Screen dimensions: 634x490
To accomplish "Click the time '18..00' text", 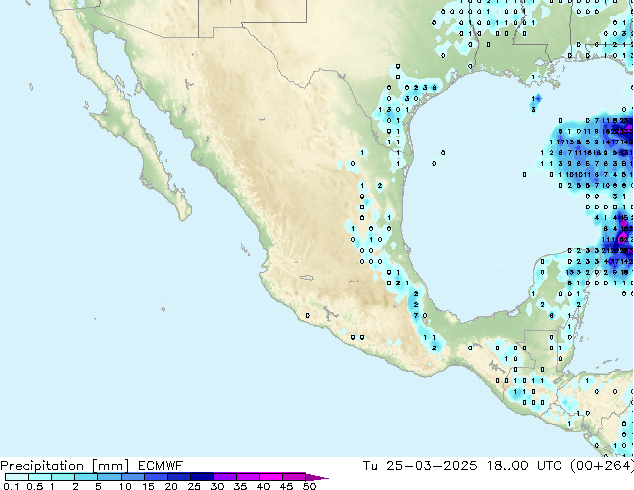I will point(508,466).
